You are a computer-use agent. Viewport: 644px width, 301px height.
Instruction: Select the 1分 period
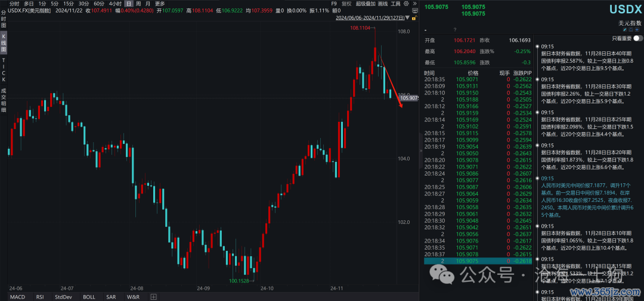coord(42,4)
